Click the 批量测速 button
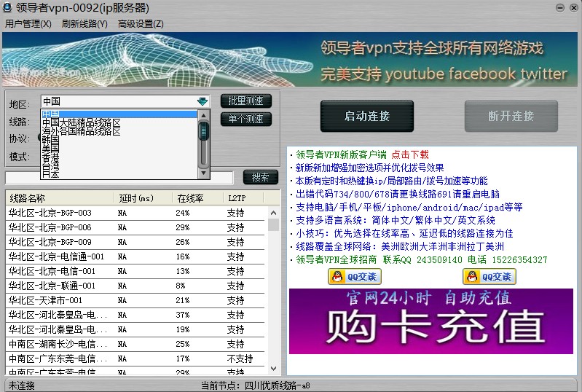The image size is (582, 392). [245, 101]
